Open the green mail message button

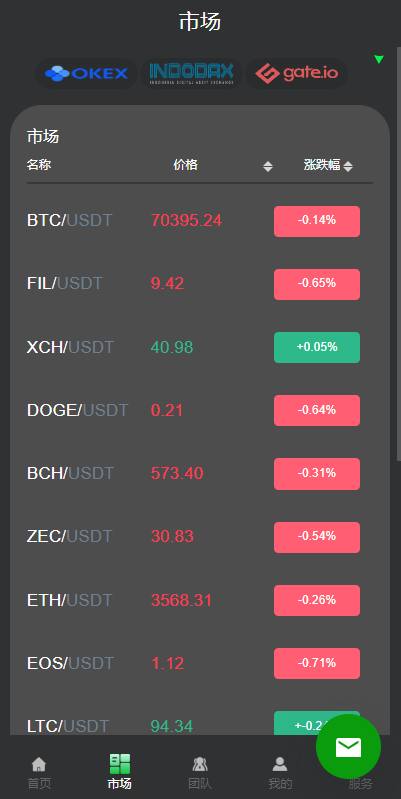pos(348,747)
